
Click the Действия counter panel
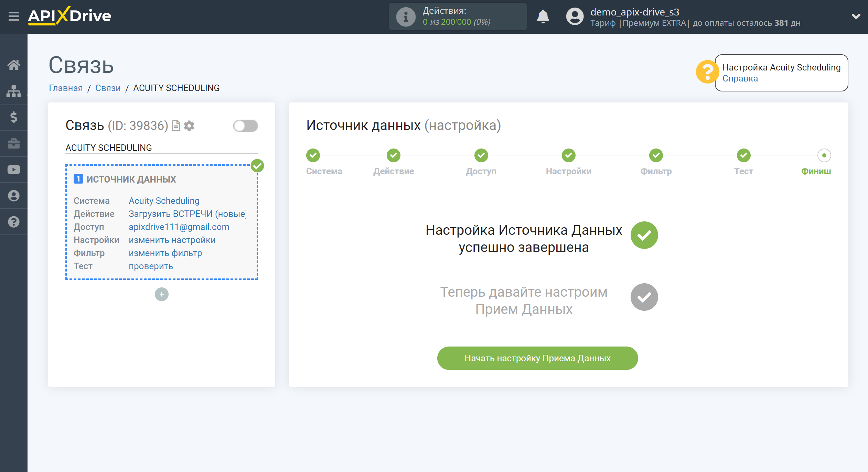458,17
